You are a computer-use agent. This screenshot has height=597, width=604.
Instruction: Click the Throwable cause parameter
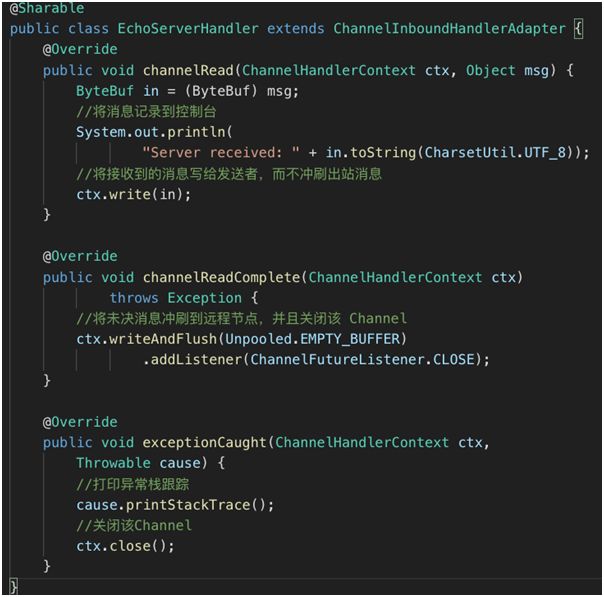click(138, 463)
